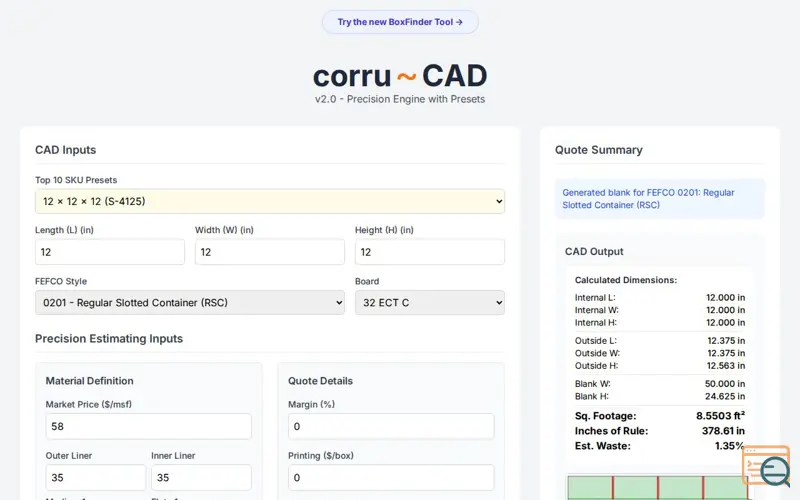The width and height of the screenshot is (800, 500).
Task: Select the Blank H value 24.625 in
Action: [x=725, y=396]
